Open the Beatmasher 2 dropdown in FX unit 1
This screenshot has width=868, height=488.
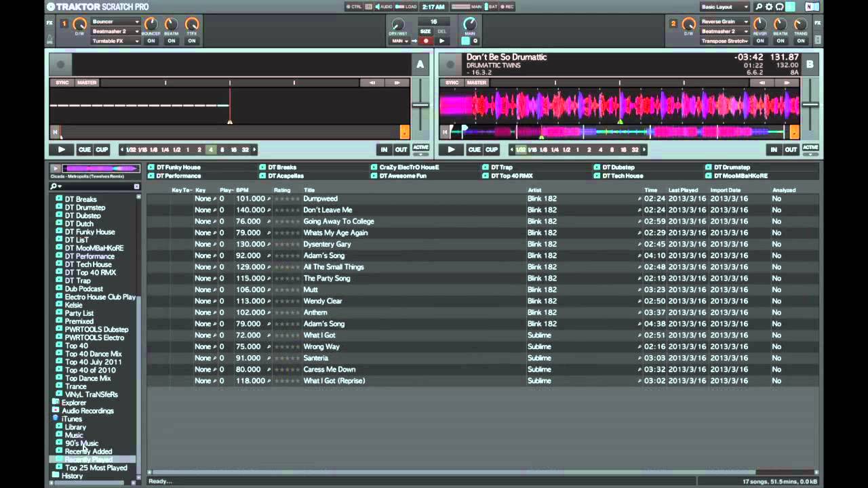click(x=115, y=31)
